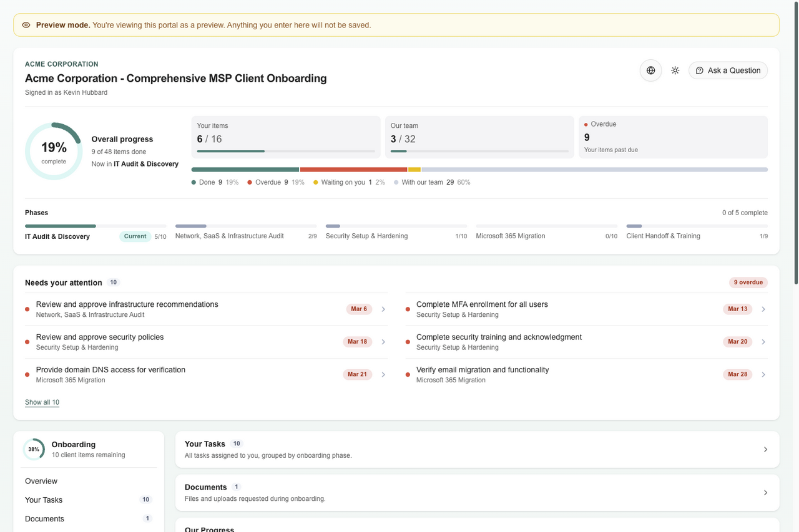Screen dimensions: 799x532
Task: Click the Mar 6 due date badge
Action: 359,309
